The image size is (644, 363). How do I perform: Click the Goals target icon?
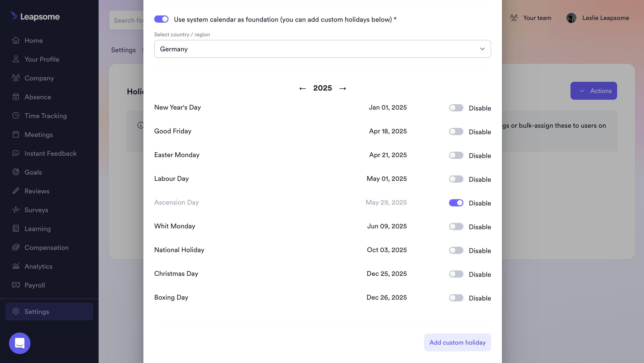click(16, 172)
